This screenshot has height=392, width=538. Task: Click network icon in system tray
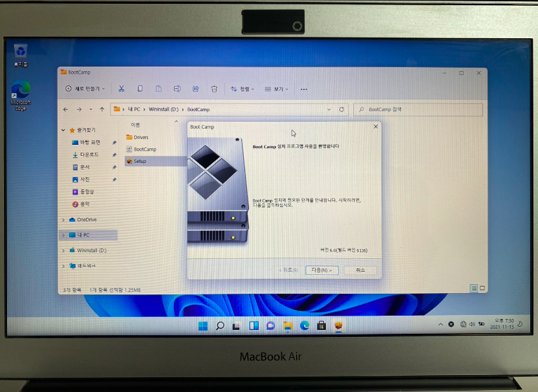point(463,324)
